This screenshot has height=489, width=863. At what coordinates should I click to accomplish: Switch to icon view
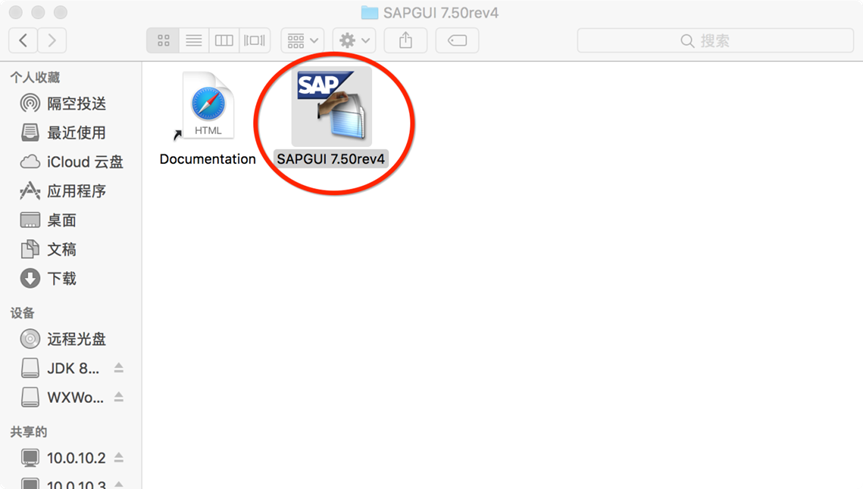[x=163, y=40]
